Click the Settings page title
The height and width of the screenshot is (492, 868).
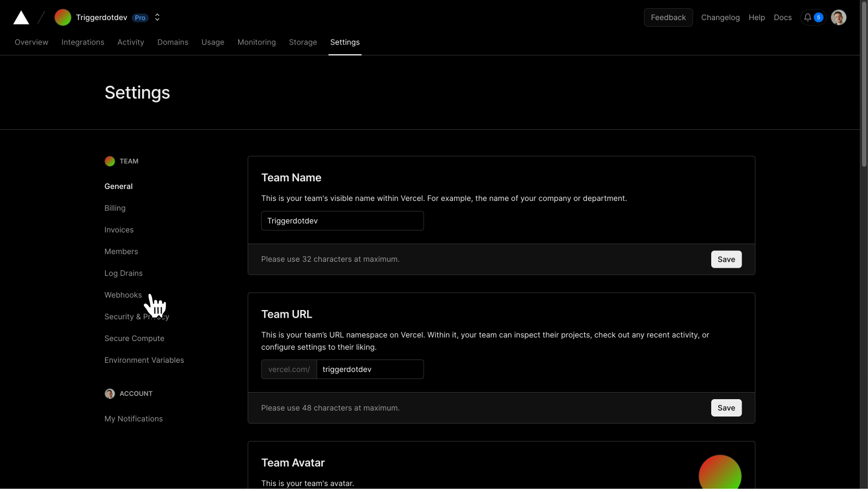137,93
